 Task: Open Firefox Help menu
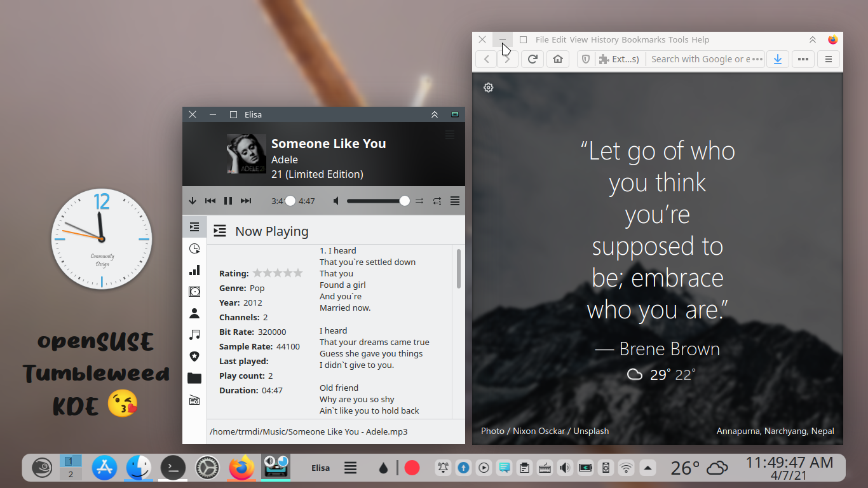700,39
